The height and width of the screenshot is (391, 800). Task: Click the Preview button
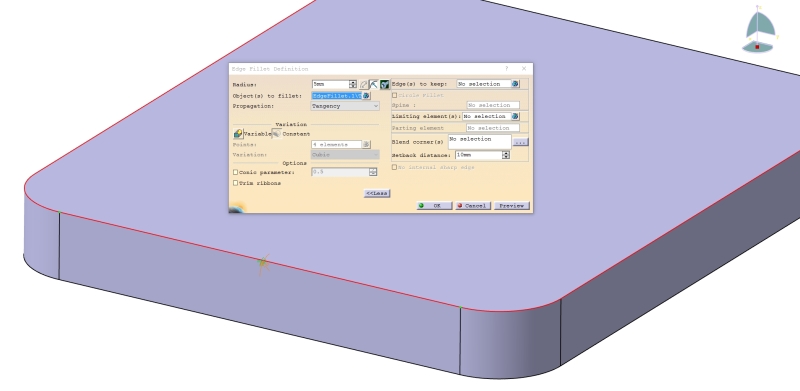click(x=512, y=206)
